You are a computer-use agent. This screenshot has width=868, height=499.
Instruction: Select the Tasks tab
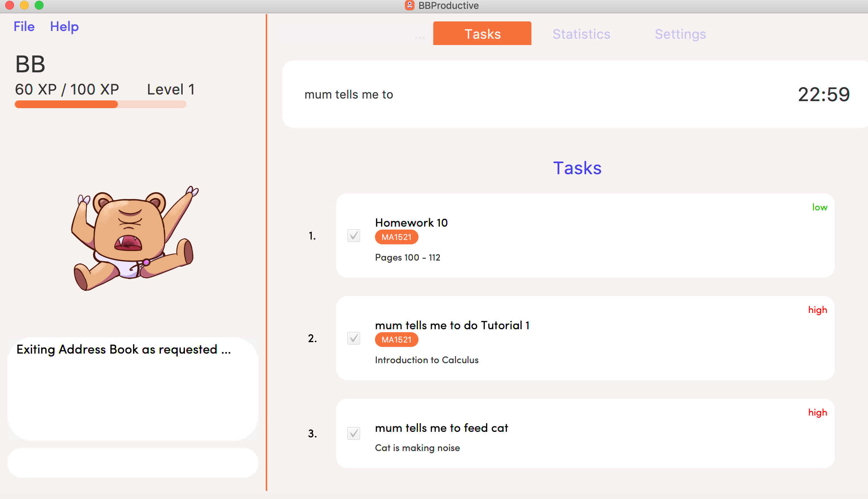pos(482,34)
